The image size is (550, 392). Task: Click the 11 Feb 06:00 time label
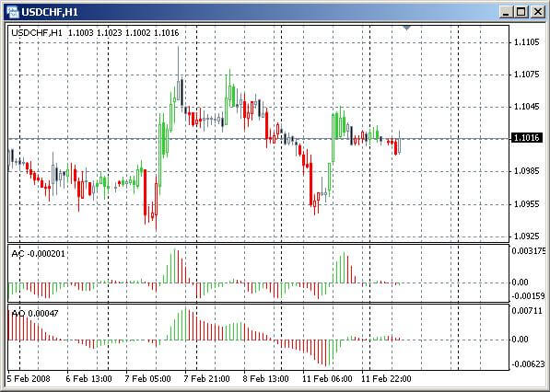[x=327, y=379]
